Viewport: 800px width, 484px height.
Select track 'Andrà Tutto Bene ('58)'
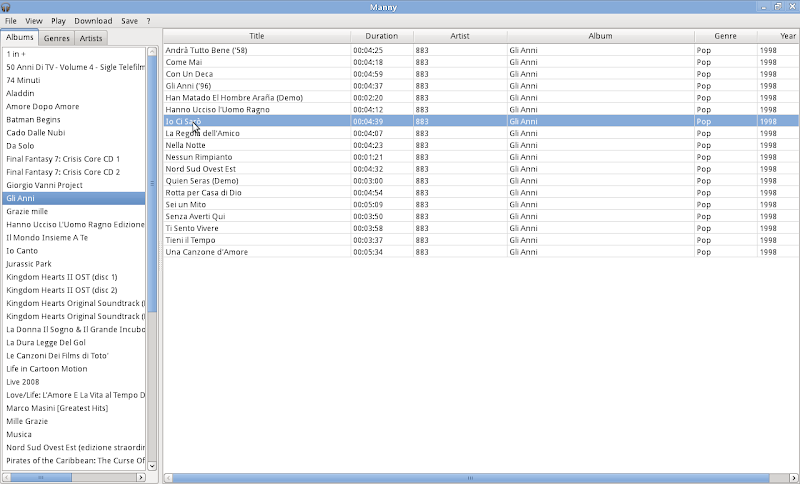click(x=207, y=50)
